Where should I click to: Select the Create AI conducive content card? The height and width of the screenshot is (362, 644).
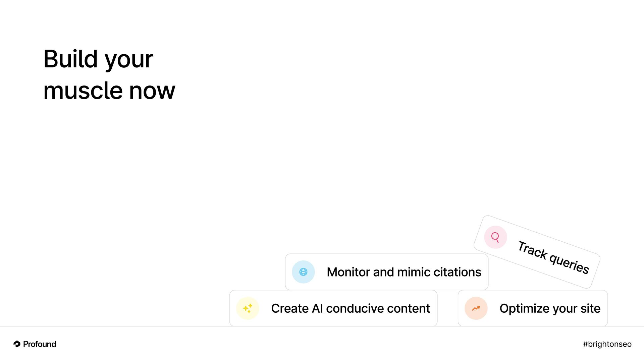pyautogui.click(x=333, y=308)
